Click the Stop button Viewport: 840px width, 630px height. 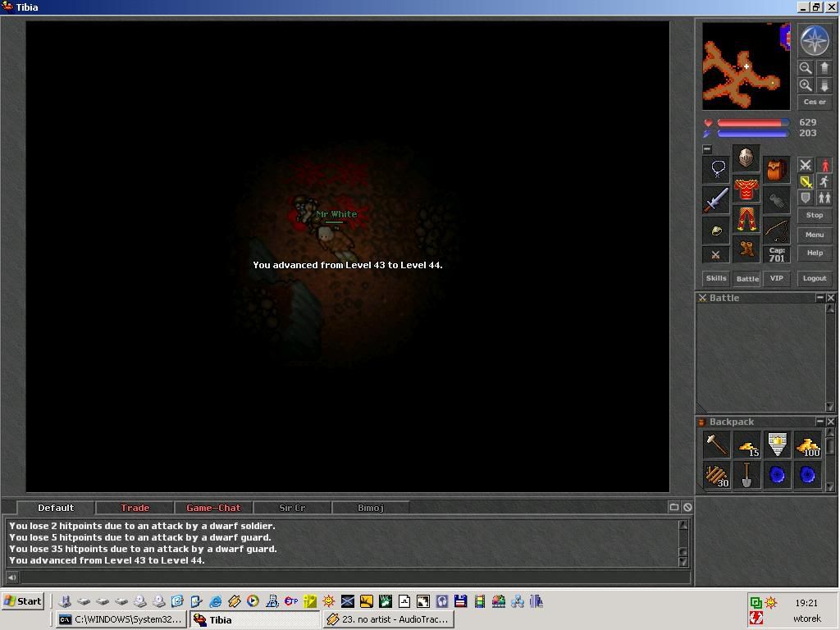(815, 215)
